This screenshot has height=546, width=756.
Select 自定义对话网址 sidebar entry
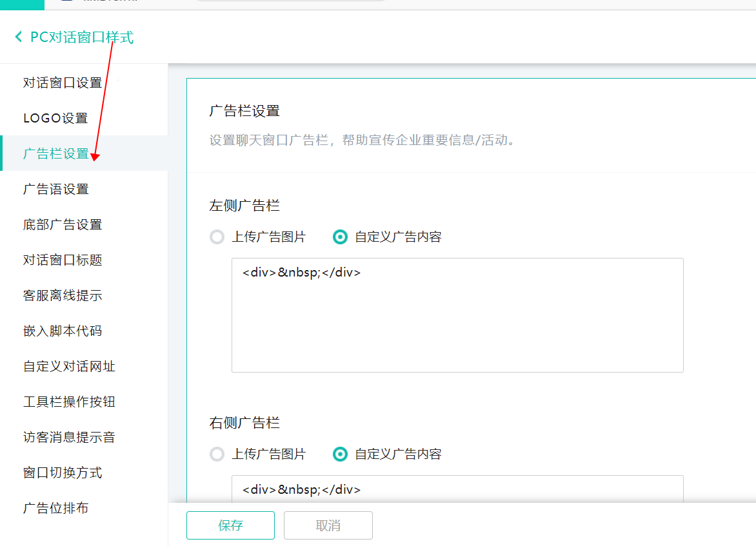tap(69, 367)
